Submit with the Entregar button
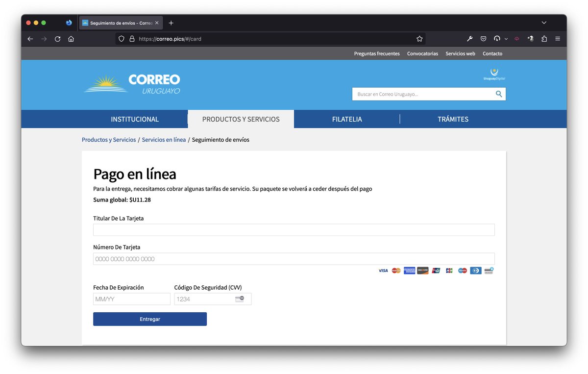Viewport: 588px width, 374px height. [150, 319]
